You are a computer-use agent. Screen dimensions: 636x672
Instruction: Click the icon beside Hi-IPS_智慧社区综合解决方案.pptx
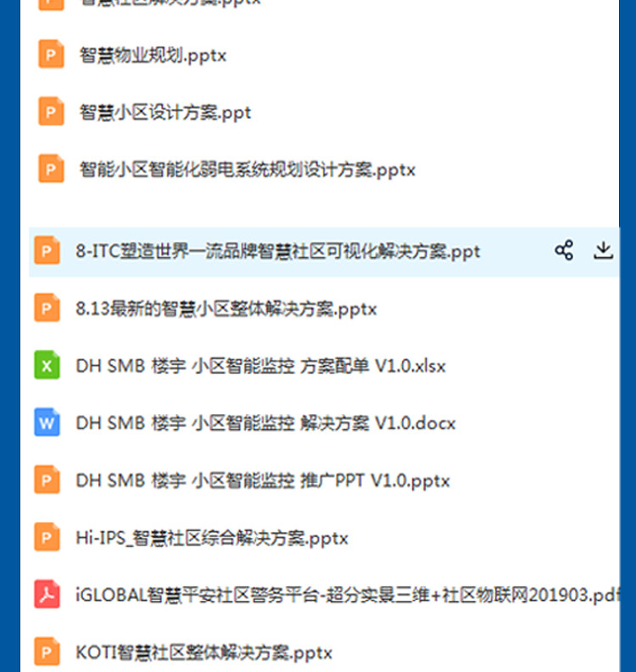(47, 537)
